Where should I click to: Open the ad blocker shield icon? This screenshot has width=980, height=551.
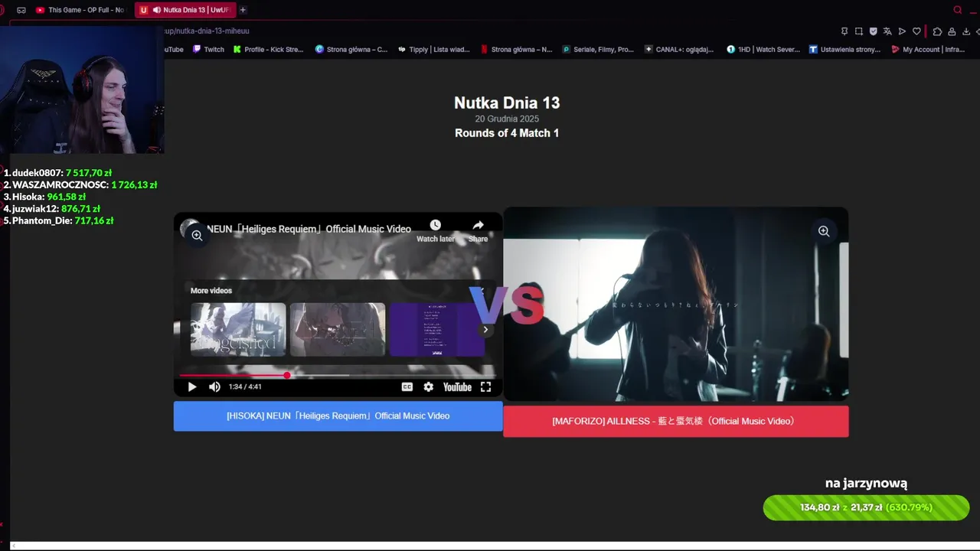coord(874,31)
